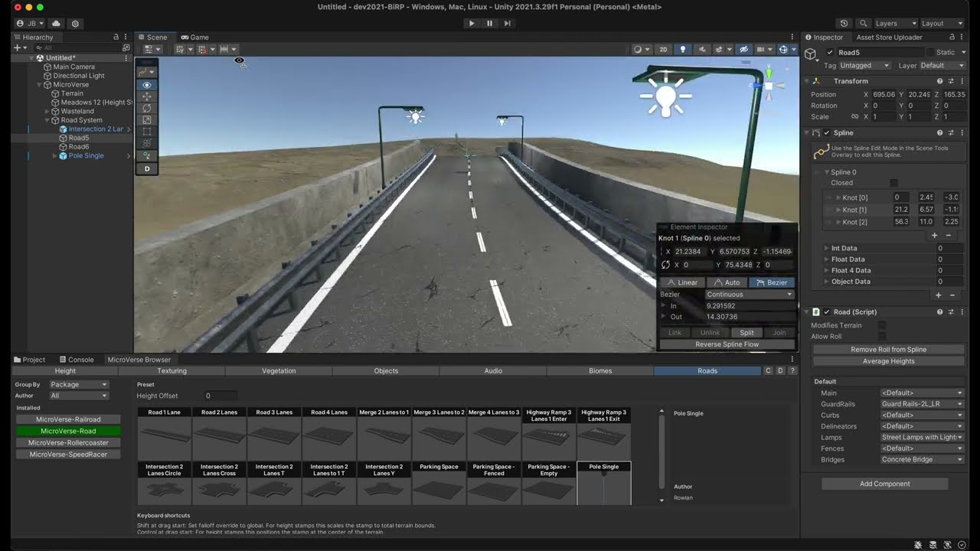This screenshot has height=551, width=980.
Task: Select Road6 in the Hierarchy
Action: click(78, 147)
